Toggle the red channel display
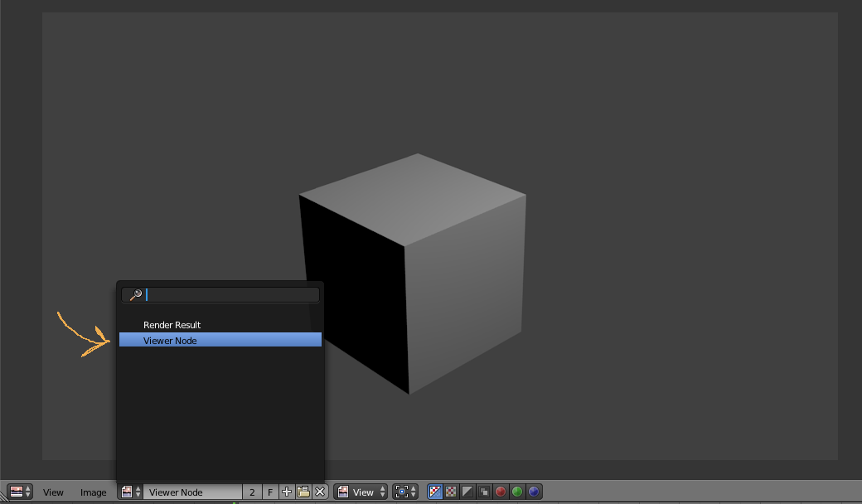862x504 pixels. tap(501, 492)
